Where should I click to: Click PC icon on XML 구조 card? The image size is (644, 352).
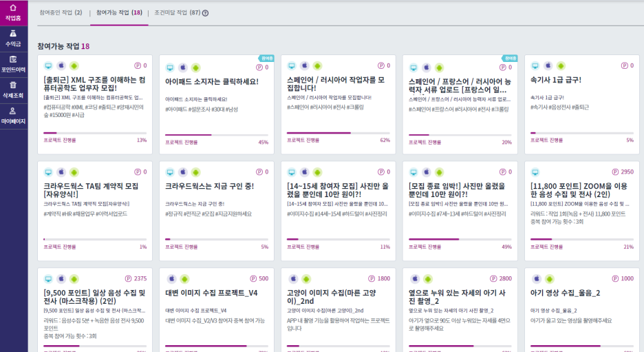pos(48,66)
